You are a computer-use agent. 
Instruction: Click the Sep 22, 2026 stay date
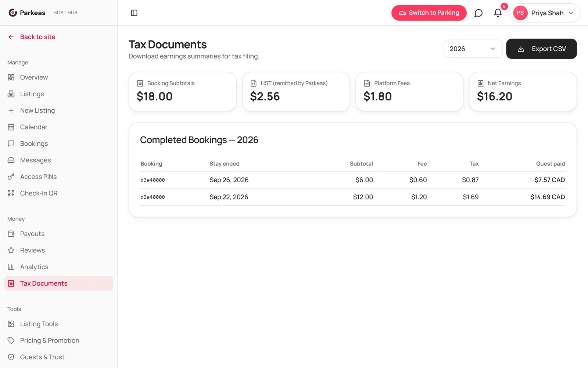click(x=229, y=197)
